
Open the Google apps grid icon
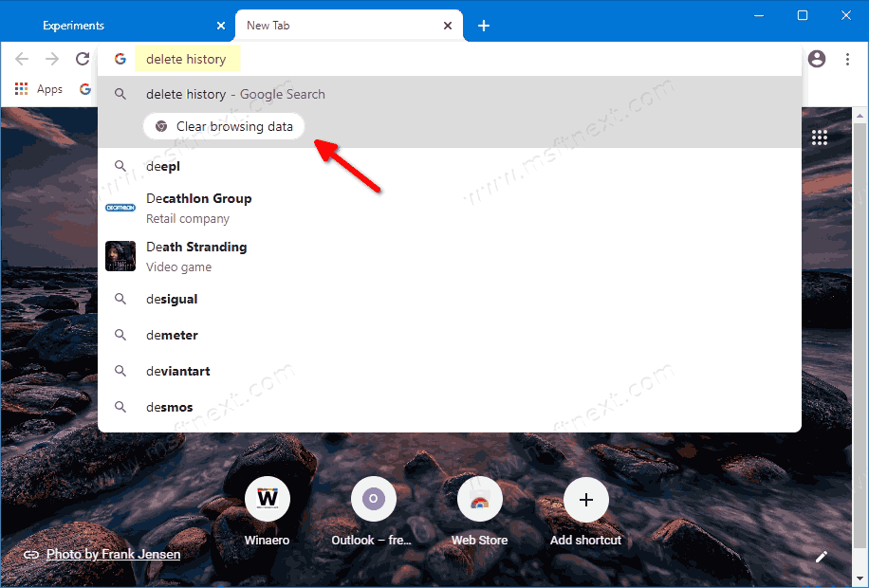point(820,138)
